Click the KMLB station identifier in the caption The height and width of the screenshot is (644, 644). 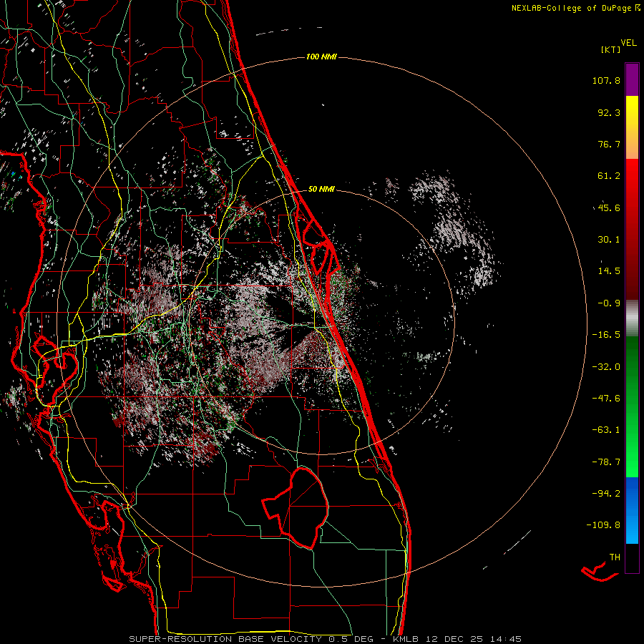404,639
